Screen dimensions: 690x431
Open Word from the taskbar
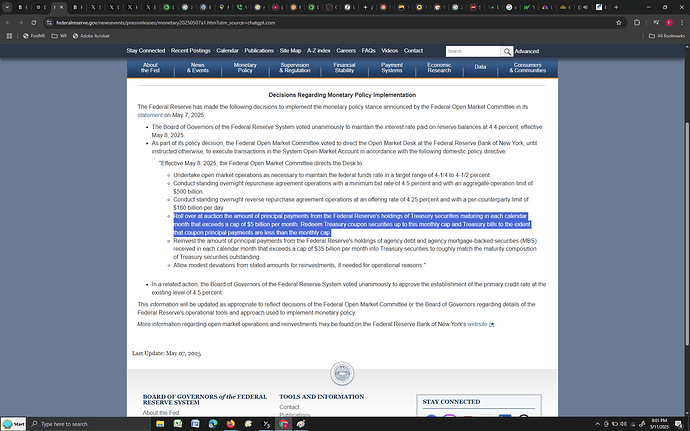[195, 424]
